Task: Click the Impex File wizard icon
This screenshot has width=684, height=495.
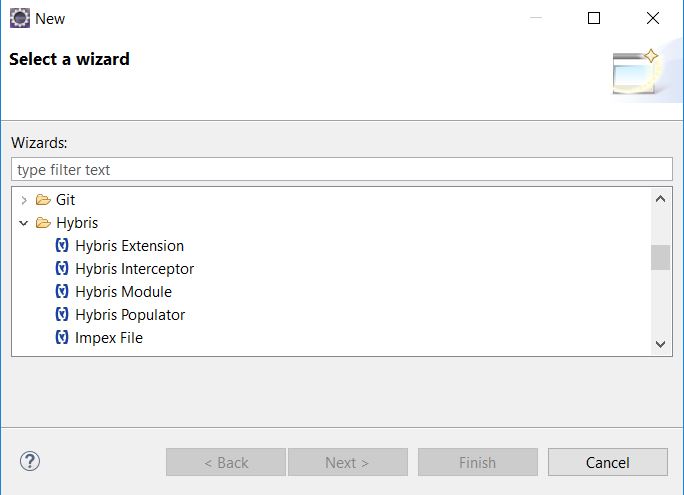Action: [x=62, y=337]
